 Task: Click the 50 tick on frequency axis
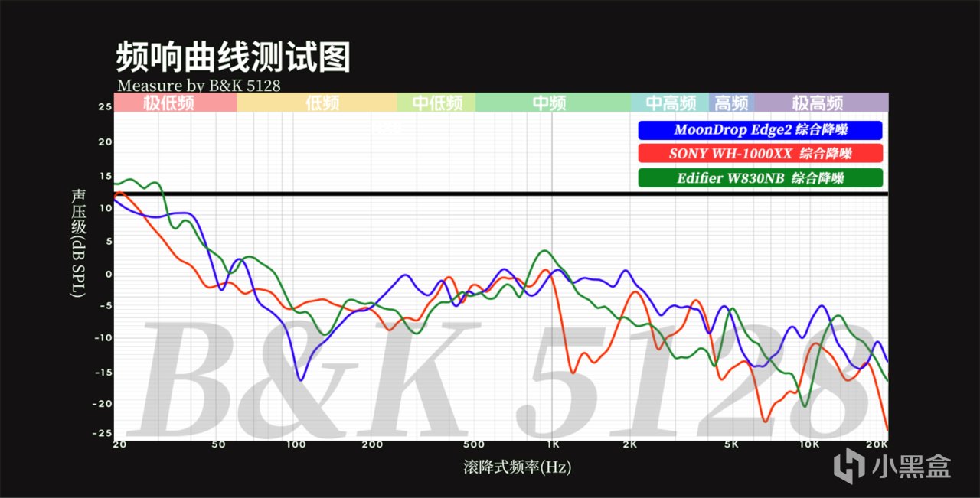pyautogui.click(x=217, y=444)
